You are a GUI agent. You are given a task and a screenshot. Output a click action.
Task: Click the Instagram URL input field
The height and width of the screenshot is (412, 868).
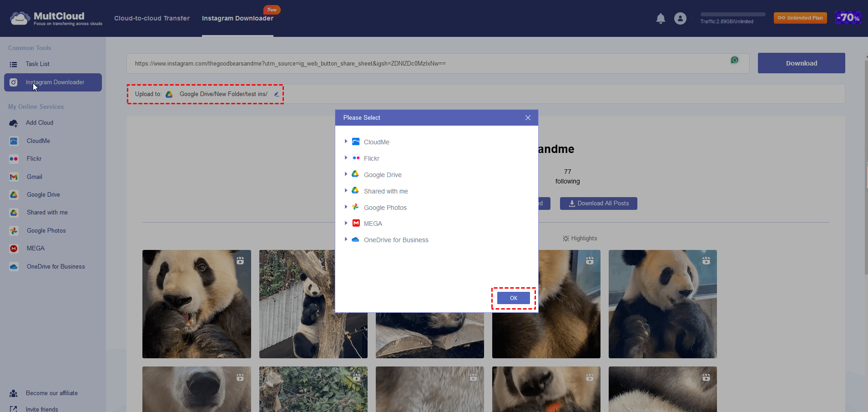click(438, 63)
